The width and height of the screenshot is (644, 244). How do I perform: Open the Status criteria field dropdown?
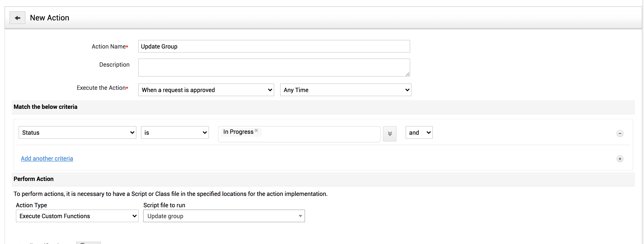(77, 133)
